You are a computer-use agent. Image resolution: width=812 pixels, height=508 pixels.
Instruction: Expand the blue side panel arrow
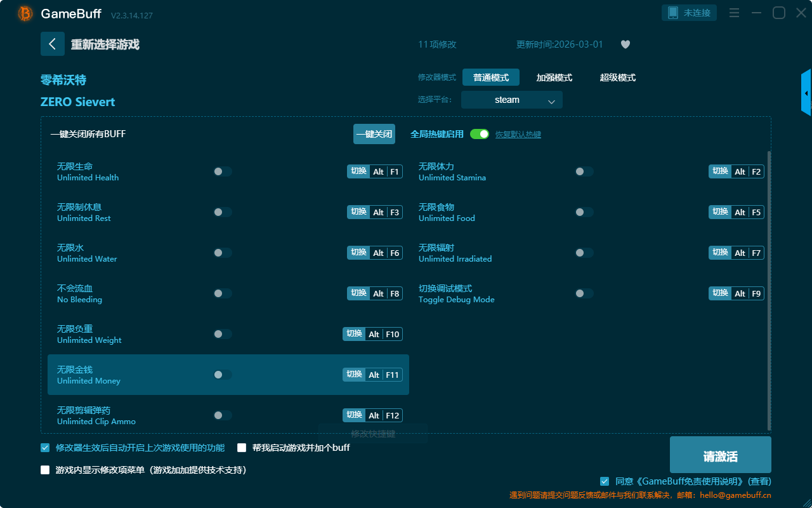[x=806, y=93]
